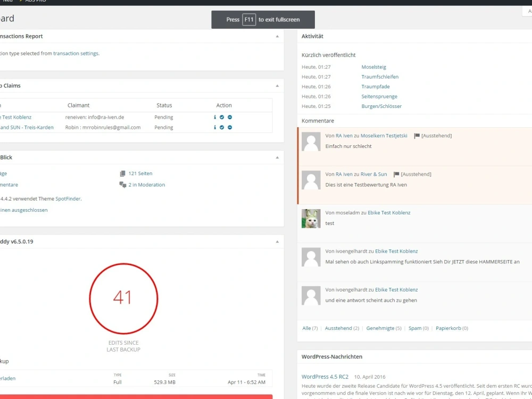
Task: Select claimant Robin : mrrobinrules@gmail.com
Action: click(x=103, y=127)
